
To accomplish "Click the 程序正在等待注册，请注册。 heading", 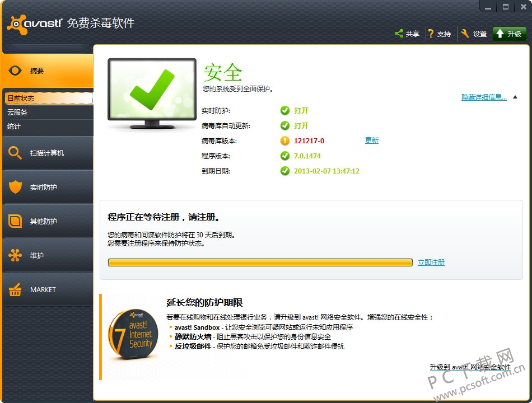I will (x=164, y=217).
